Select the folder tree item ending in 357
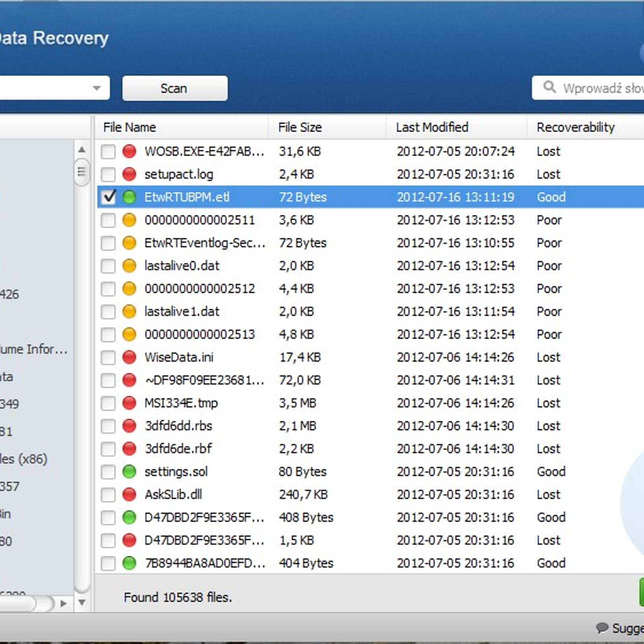This screenshot has width=644, height=644. [x=10, y=486]
